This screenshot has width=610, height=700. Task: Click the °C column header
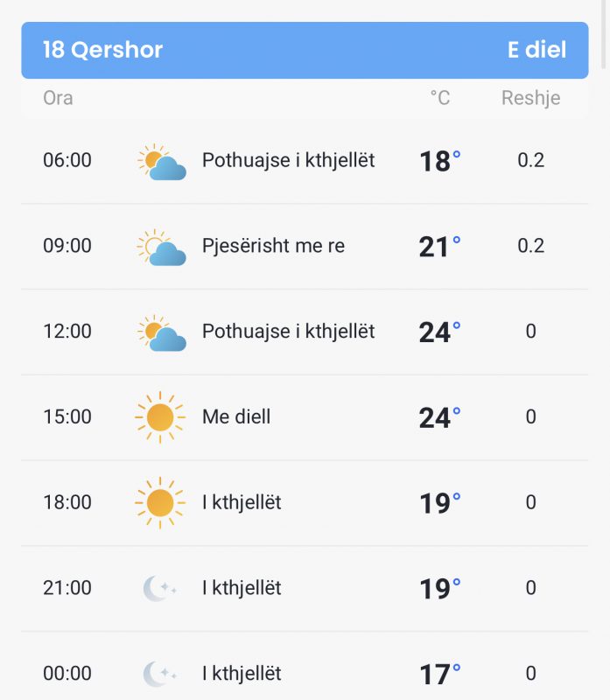point(440,98)
